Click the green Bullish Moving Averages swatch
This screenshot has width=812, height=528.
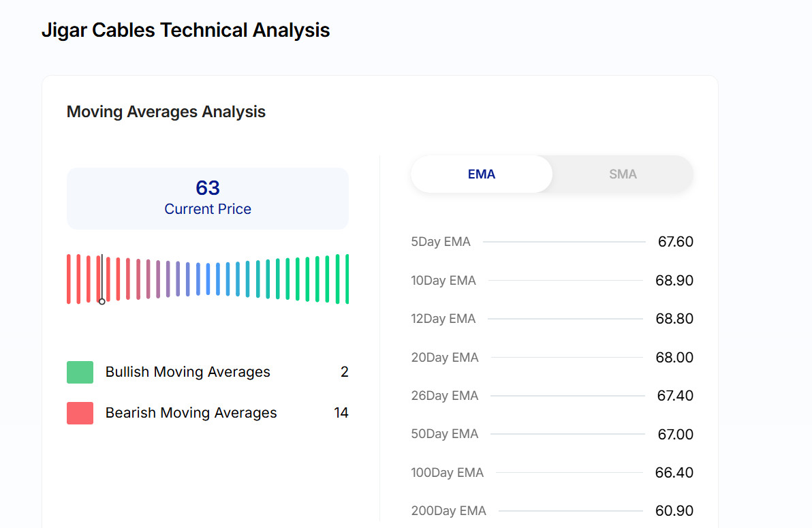[x=80, y=373]
